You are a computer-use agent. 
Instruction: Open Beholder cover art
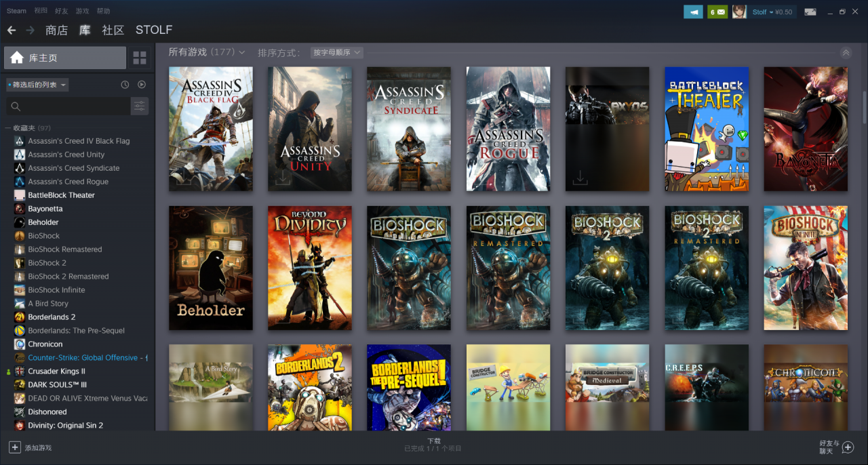pos(211,268)
